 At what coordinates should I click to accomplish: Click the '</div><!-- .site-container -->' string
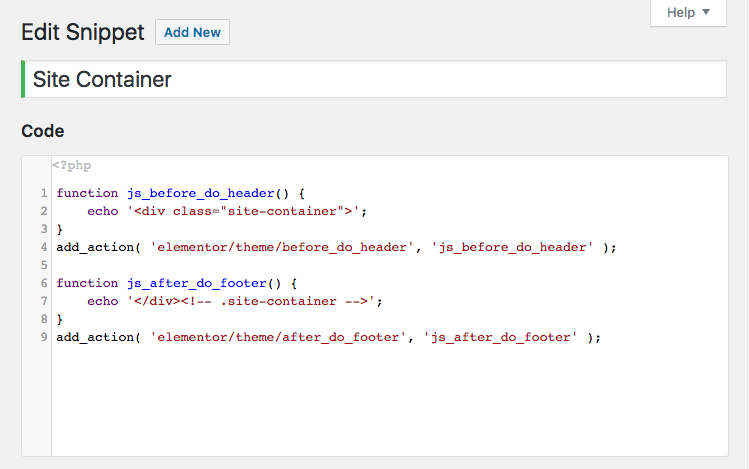[x=254, y=301]
